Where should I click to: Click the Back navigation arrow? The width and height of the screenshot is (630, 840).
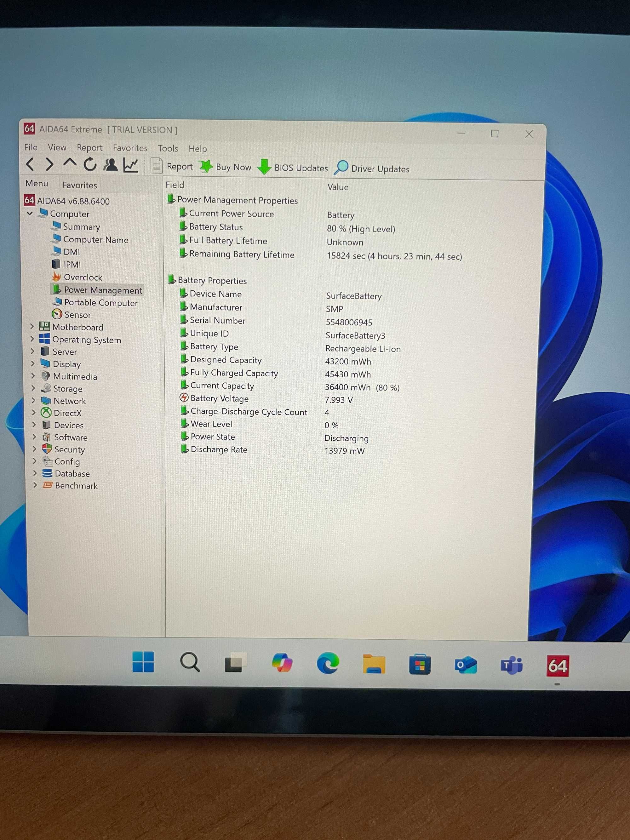pos(30,164)
